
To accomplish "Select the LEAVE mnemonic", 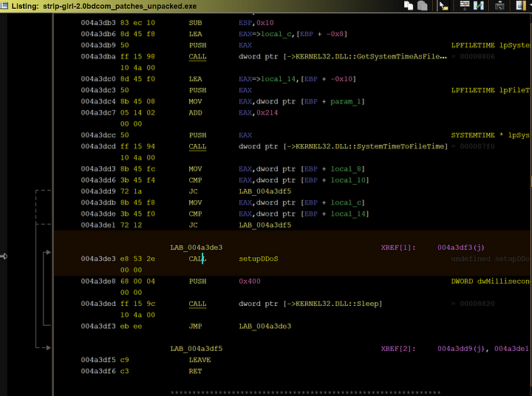I will pos(199,360).
